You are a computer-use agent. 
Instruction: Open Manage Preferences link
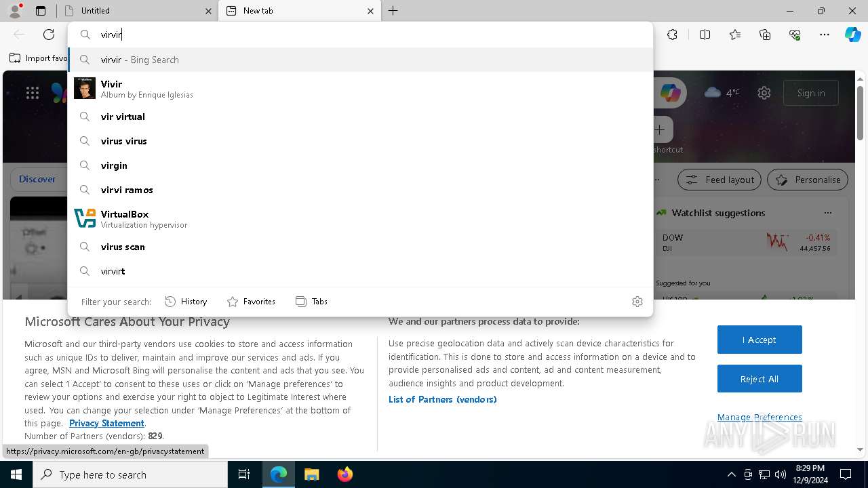tap(759, 418)
